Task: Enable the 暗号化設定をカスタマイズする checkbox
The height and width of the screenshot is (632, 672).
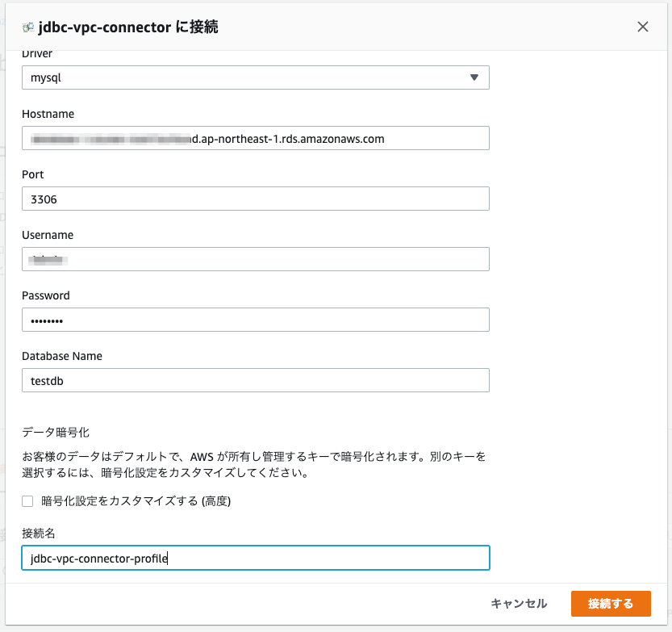Action: (27, 501)
